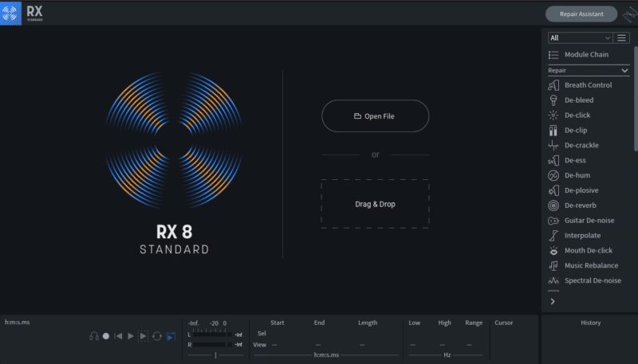Click the Range frequency field

(470, 345)
